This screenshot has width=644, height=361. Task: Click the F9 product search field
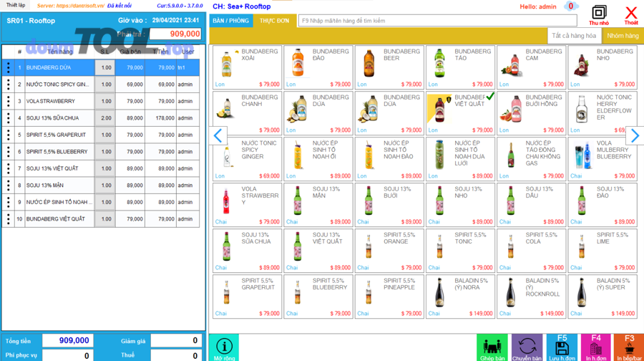pos(436,21)
